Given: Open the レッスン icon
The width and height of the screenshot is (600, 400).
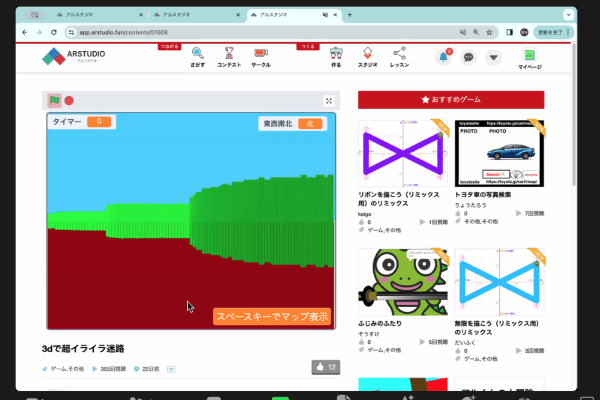Looking at the screenshot, I should pyautogui.click(x=399, y=57).
